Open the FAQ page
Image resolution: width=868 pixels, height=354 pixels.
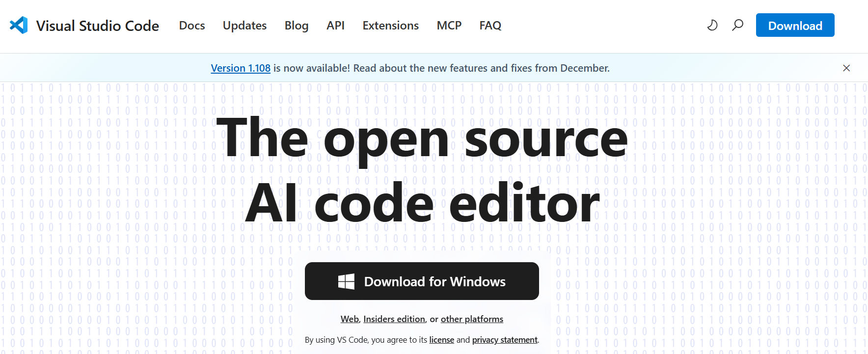pos(490,26)
